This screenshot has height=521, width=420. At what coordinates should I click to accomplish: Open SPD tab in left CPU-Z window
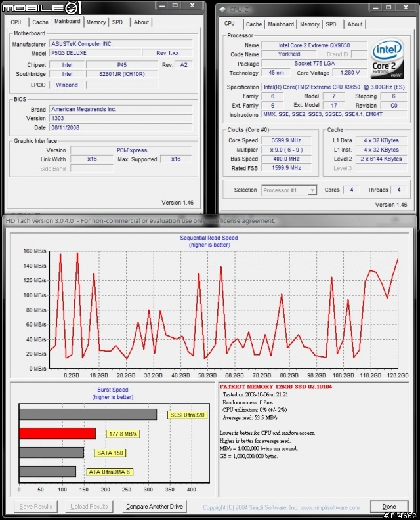point(117,22)
